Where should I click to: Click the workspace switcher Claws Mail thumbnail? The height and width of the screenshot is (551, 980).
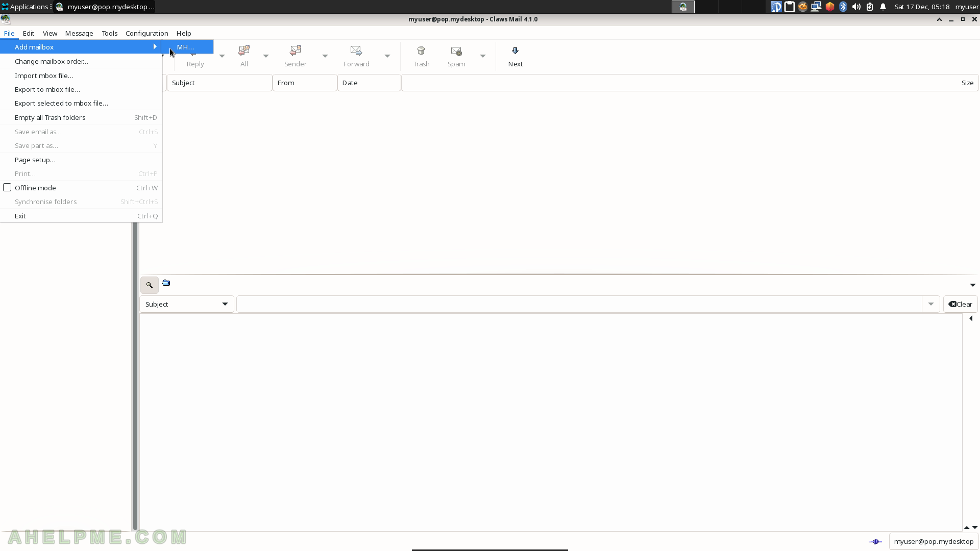683,7
